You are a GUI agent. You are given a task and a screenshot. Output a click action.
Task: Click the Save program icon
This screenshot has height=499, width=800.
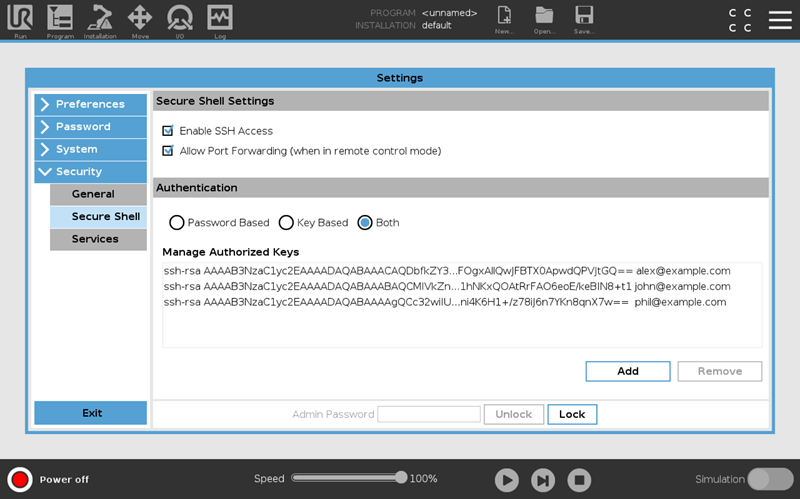tap(584, 18)
